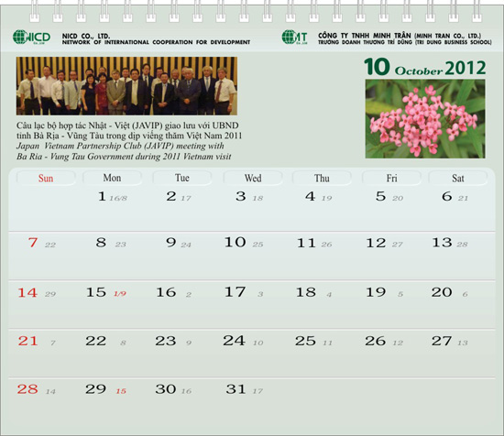
Task: Click the NICD globe logo
Action: tap(31, 37)
